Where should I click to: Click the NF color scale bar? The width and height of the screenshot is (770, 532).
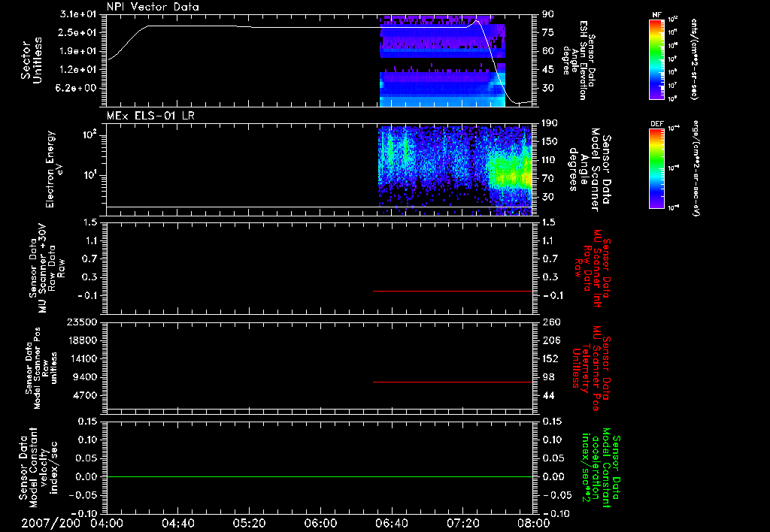click(656, 59)
